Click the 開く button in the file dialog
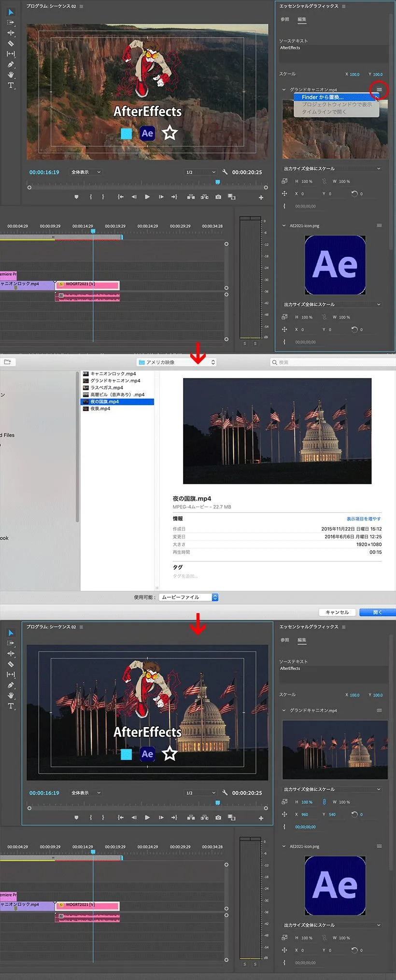The height and width of the screenshot is (980, 396). (377, 612)
